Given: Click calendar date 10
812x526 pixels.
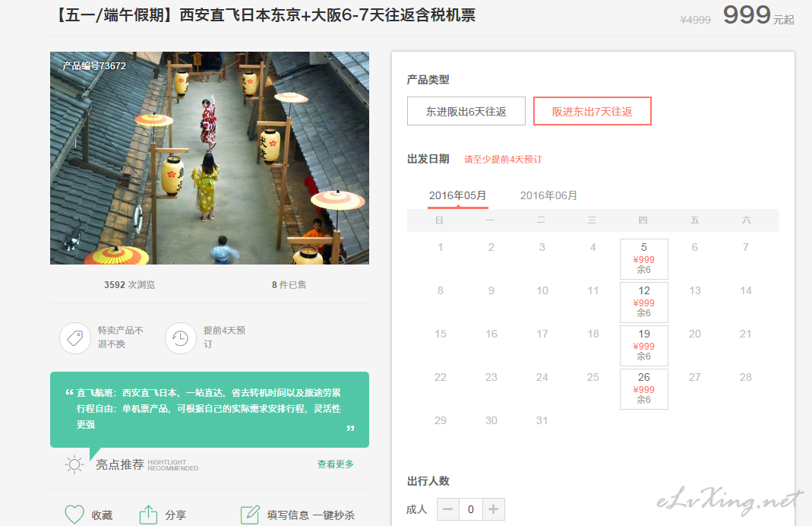Looking at the screenshot, I should [542, 290].
